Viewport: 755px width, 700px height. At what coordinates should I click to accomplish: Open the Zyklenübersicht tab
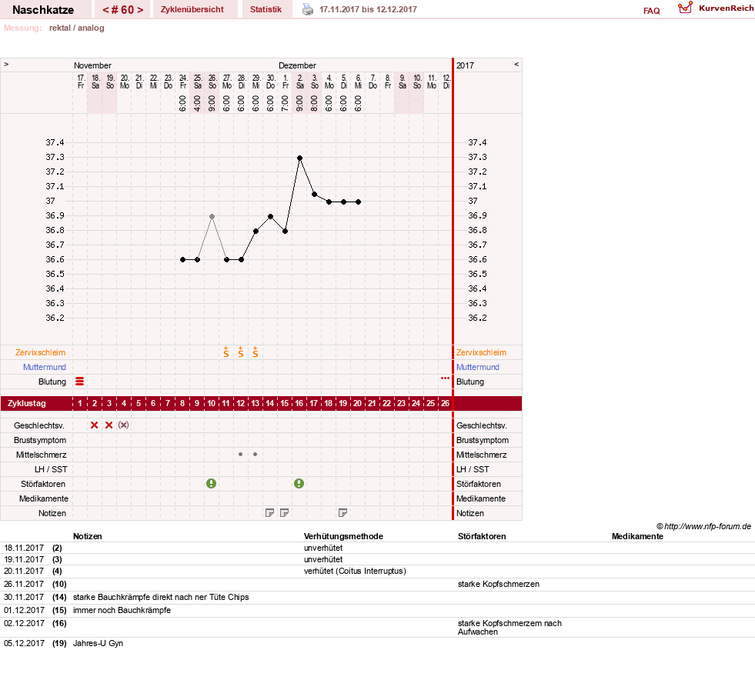pos(192,10)
